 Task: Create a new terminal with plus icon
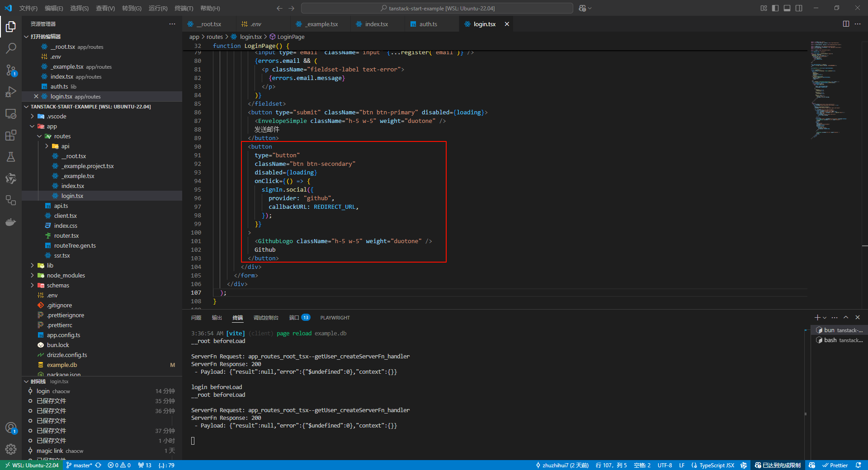[x=817, y=318]
